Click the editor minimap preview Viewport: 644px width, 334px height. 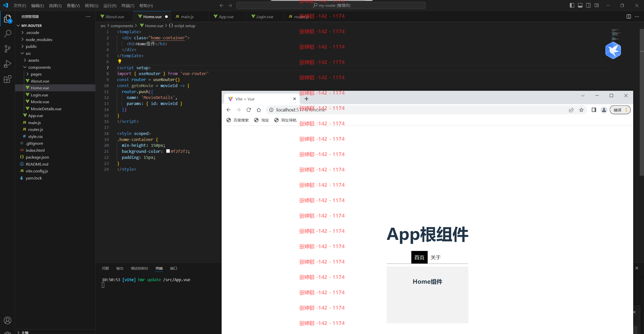point(616,35)
